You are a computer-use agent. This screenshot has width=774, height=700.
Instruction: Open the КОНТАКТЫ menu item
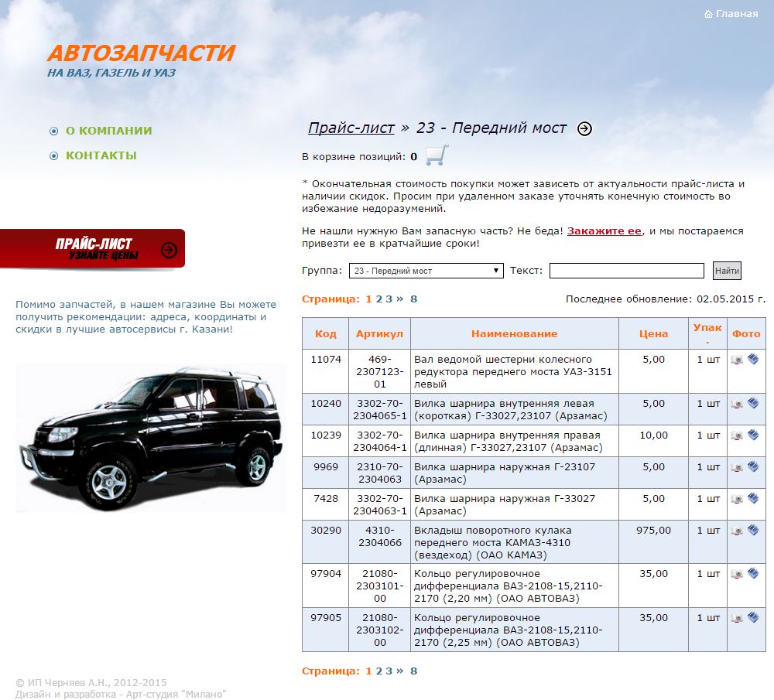[x=101, y=155]
